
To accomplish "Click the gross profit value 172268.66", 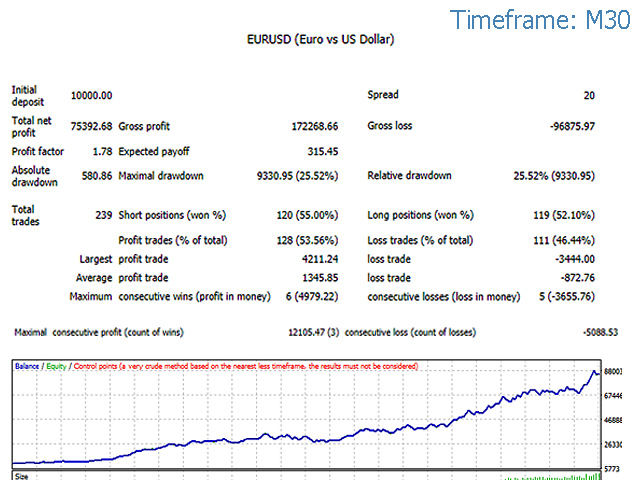I will 315,127.
